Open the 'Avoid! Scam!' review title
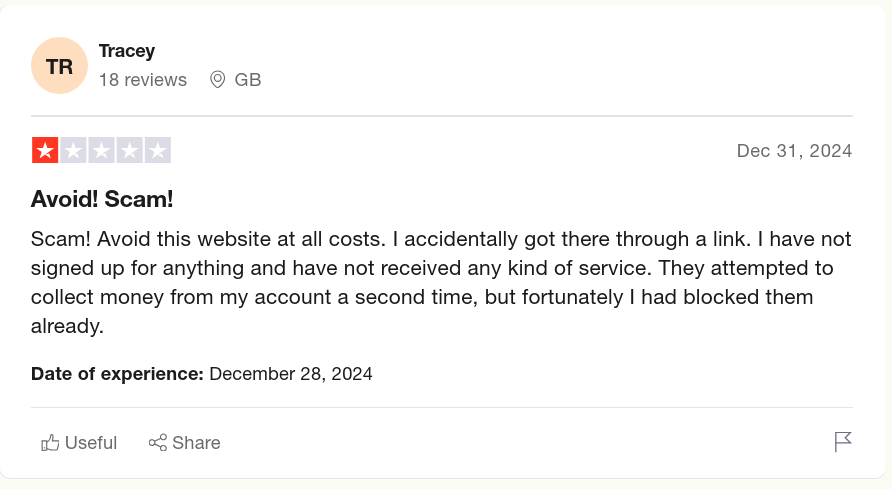This screenshot has height=489, width=892. point(102,199)
